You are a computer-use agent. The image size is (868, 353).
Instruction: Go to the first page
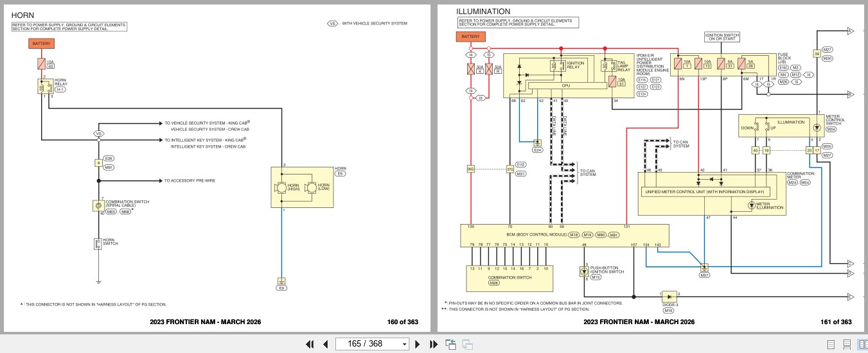[x=310, y=344]
